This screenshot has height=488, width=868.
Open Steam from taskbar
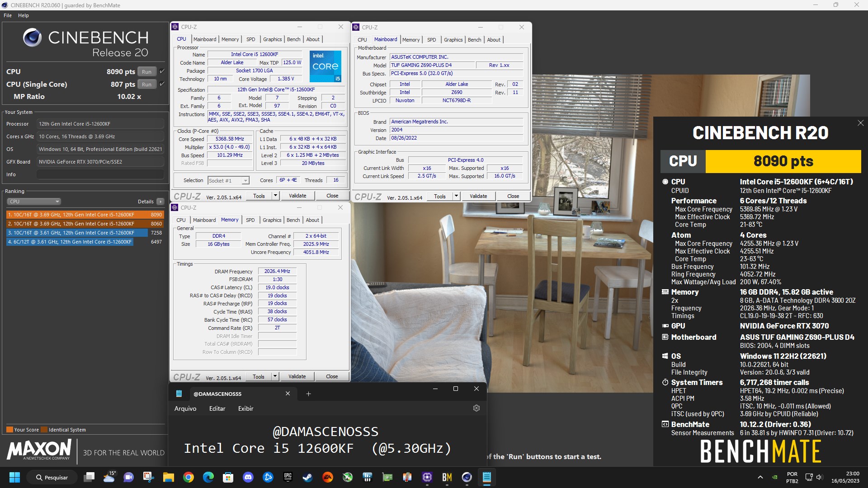[x=308, y=477]
